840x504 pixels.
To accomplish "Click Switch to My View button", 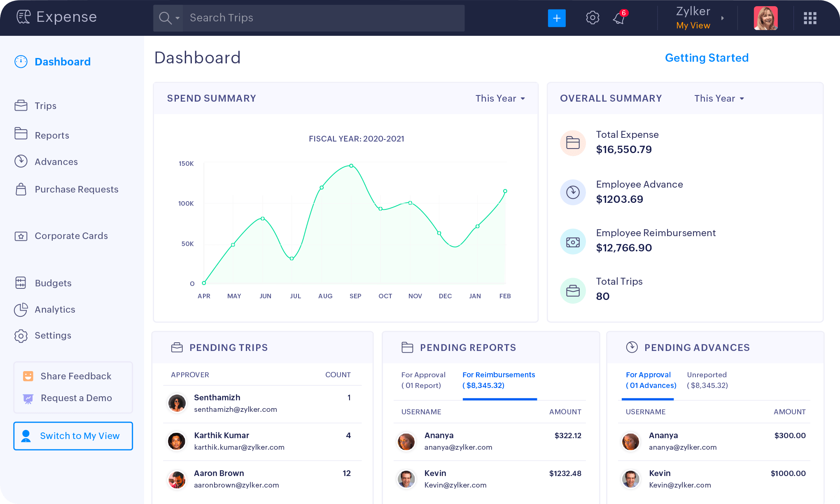I will (71, 436).
